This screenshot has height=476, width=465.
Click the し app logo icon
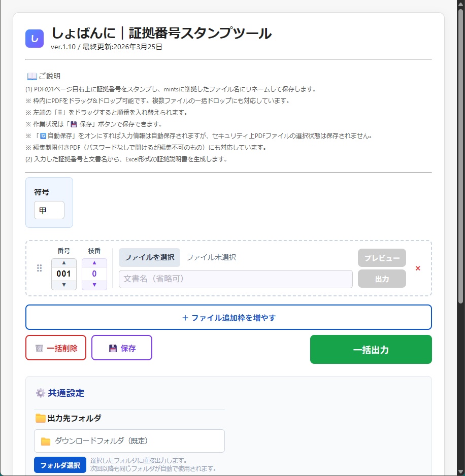[x=34, y=39]
